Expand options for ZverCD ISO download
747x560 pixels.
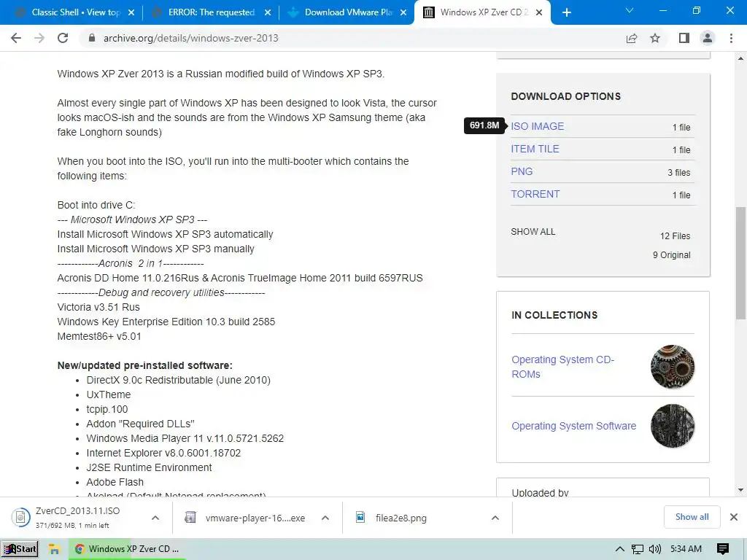point(155,518)
